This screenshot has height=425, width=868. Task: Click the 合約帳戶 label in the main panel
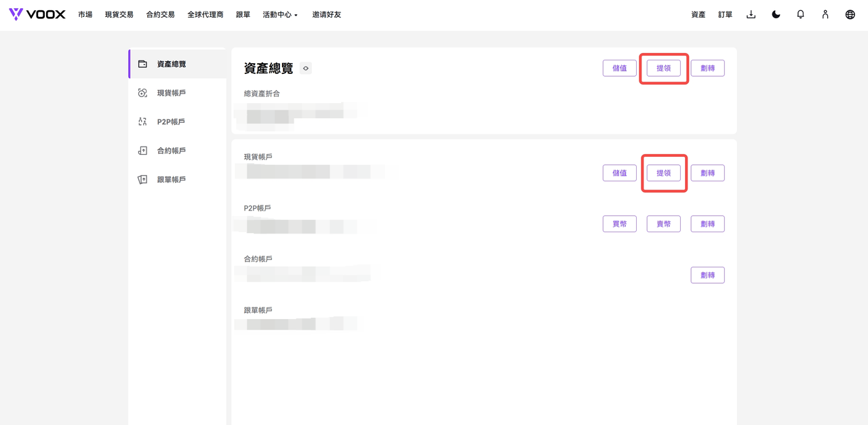point(258,259)
